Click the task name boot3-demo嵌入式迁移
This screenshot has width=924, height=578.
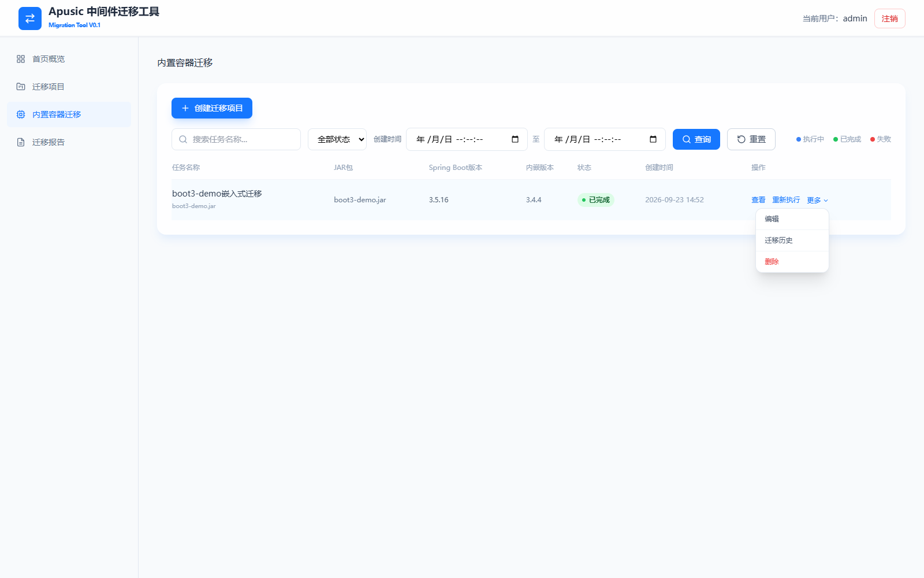[x=217, y=194]
